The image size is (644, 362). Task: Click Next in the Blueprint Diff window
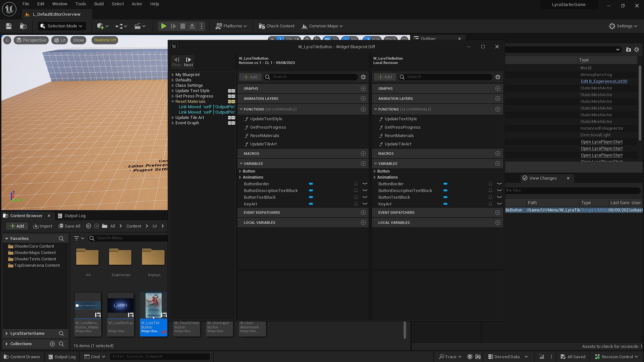click(188, 61)
